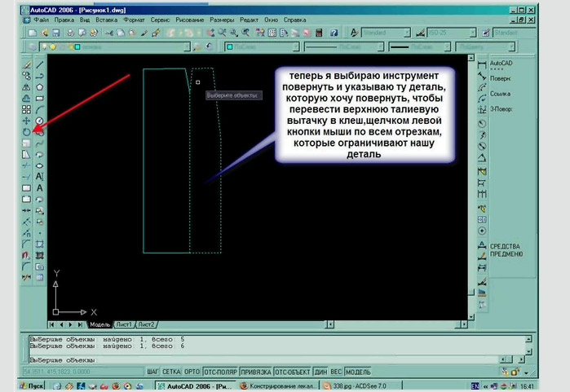Toggle ОРТО mode in status bar

tap(191, 372)
